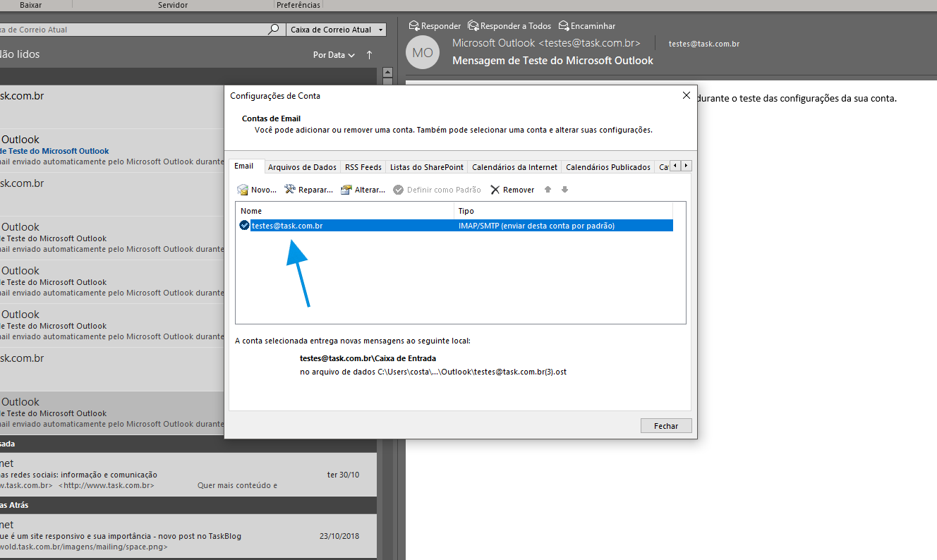Click testes@task.com.br\Caixa de Entrada text
This screenshot has height=560, width=937.
(x=368, y=358)
